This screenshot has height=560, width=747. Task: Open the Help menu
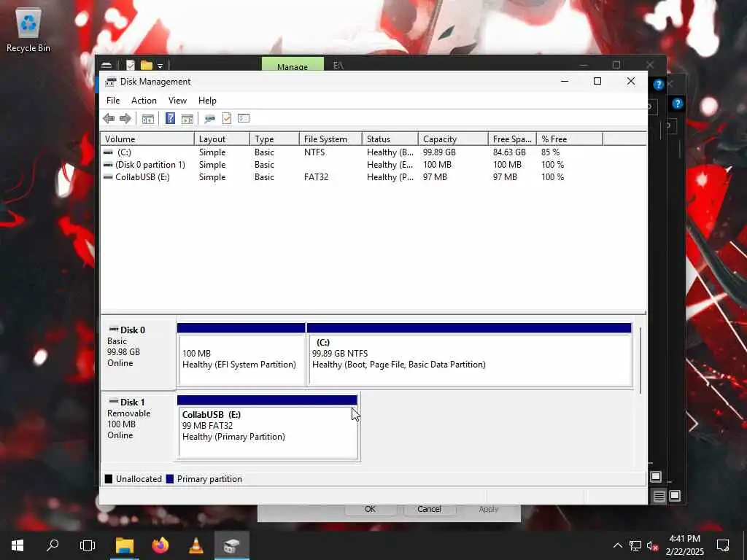(x=207, y=101)
